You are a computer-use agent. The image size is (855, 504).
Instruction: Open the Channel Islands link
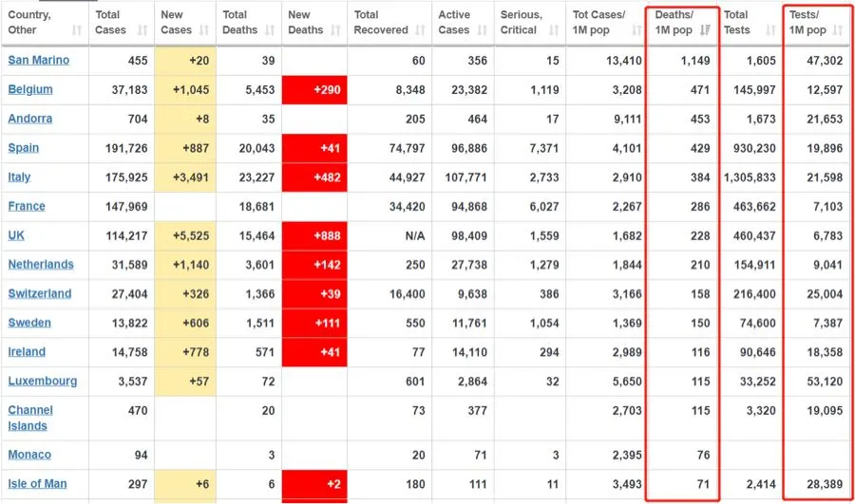pyautogui.click(x=30, y=418)
